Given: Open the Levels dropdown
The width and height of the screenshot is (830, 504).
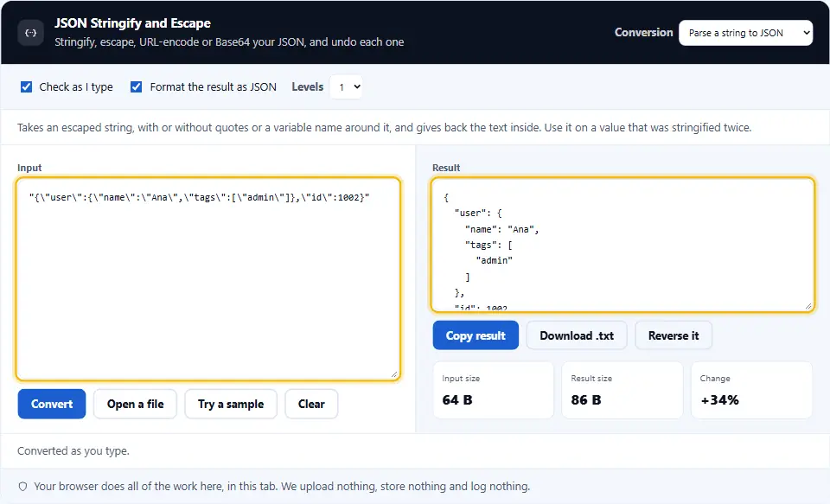Looking at the screenshot, I should (346, 86).
